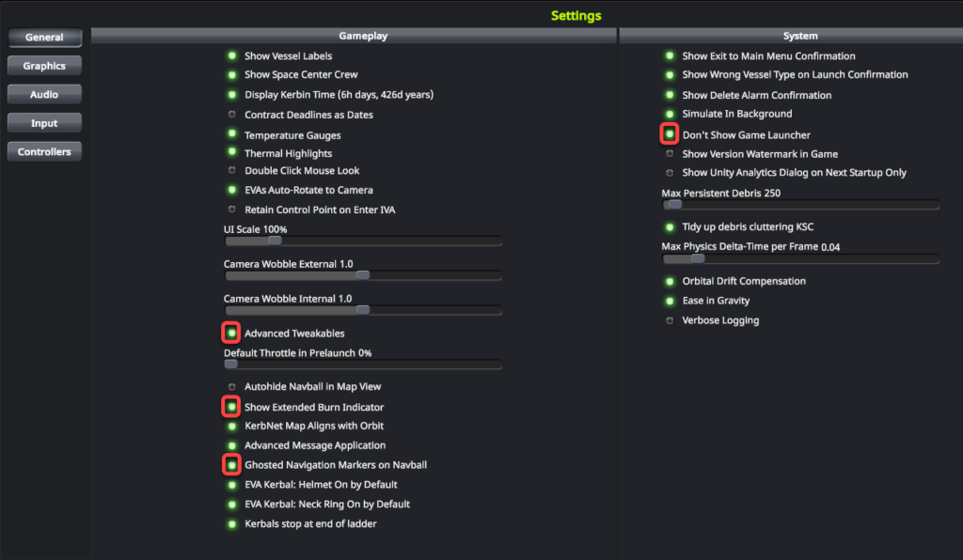
Task: Disable Show Extended Burn Indicator
Action: click(x=230, y=406)
